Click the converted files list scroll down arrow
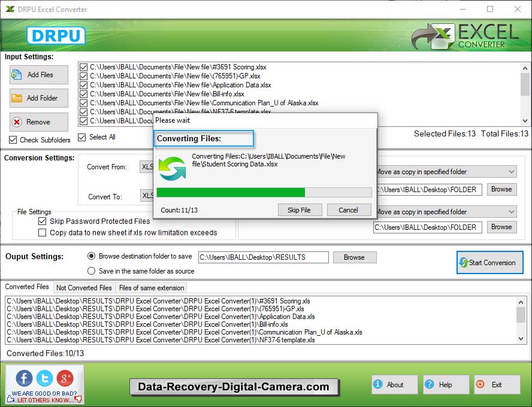This screenshot has width=532, height=407. pos(521,338)
